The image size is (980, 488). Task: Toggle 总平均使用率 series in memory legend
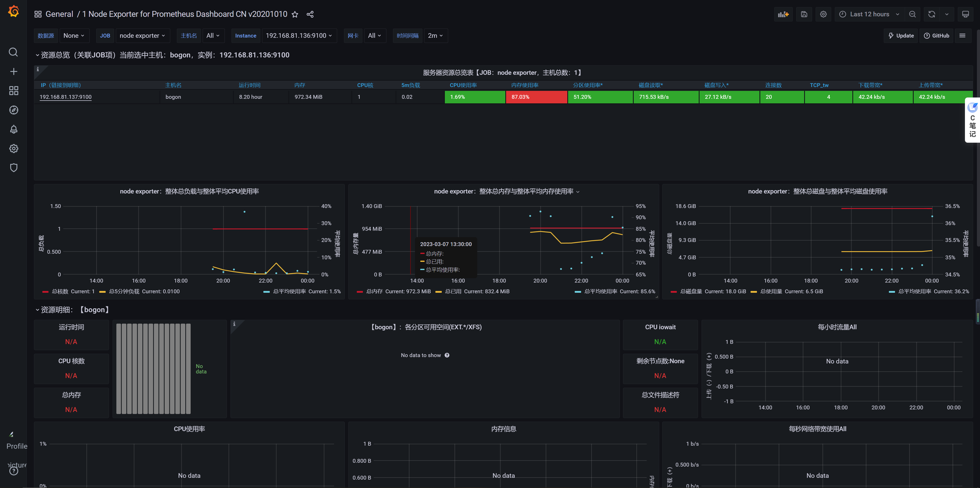pos(601,291)
